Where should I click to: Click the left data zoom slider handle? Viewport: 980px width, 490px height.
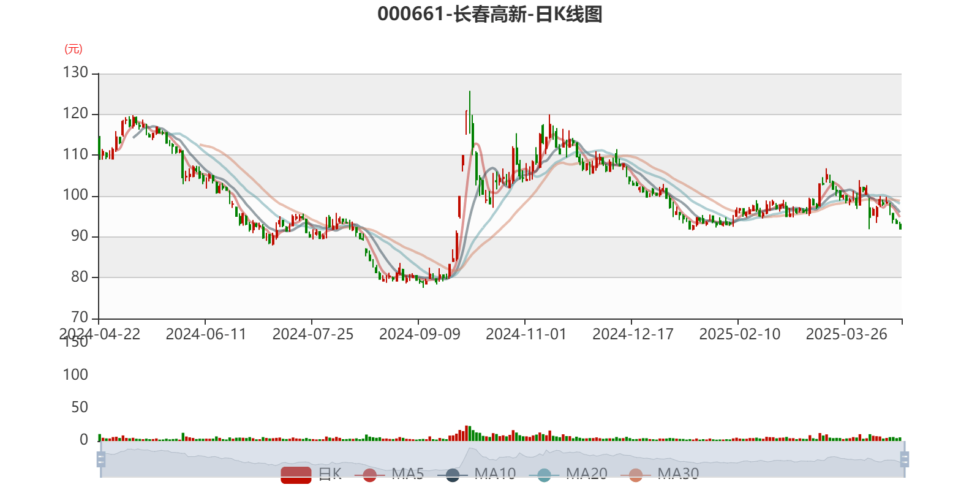click(101, 459)
